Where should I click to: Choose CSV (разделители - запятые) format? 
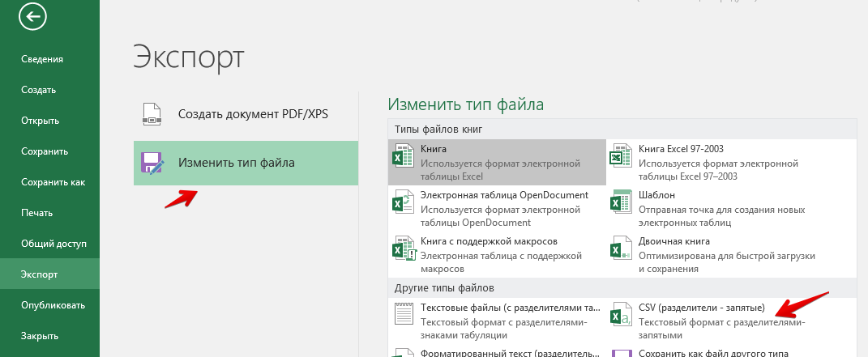tap(701, 308)
